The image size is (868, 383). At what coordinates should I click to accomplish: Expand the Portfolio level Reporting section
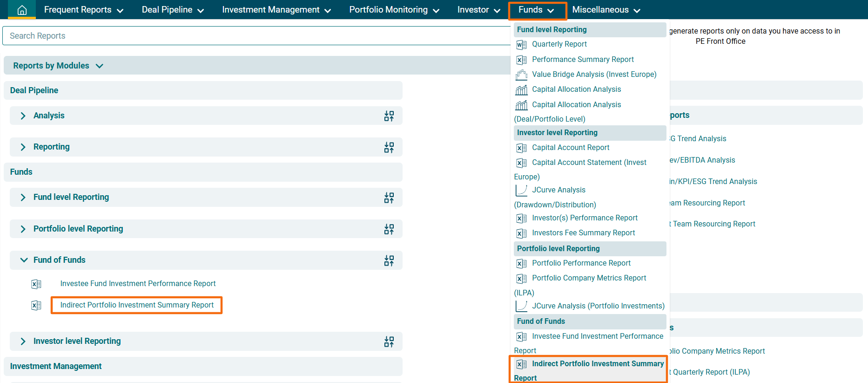pos(23,229)
